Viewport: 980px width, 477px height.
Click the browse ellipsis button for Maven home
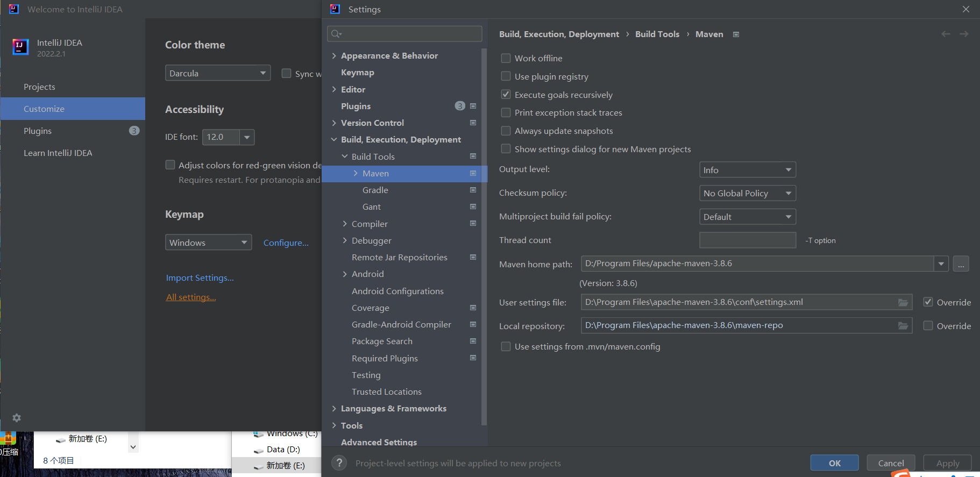(961, 264)
